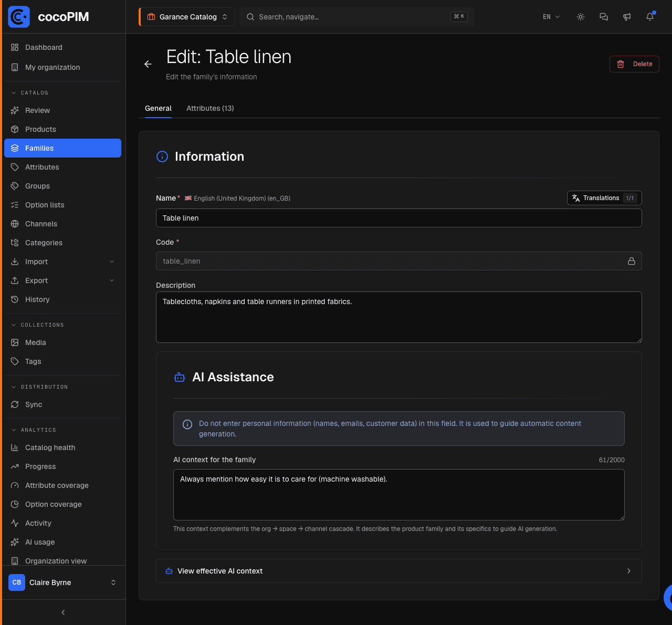This screenshot has height=625, width=672.
Task: Click the Description text area
Action: pos(399,317)
